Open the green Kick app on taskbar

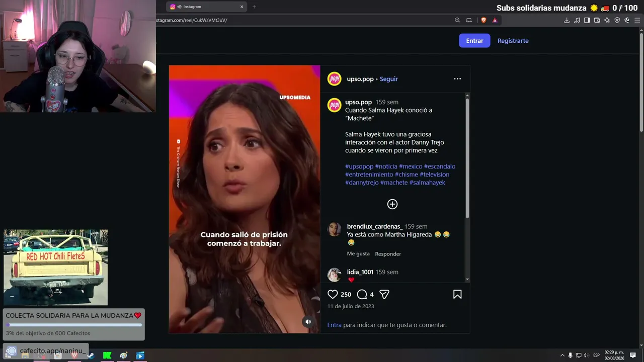[x=107, y=355]
